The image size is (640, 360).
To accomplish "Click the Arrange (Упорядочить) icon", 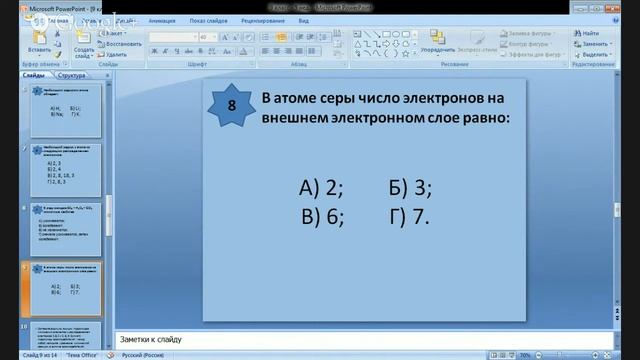I will [x=437, y=37].
